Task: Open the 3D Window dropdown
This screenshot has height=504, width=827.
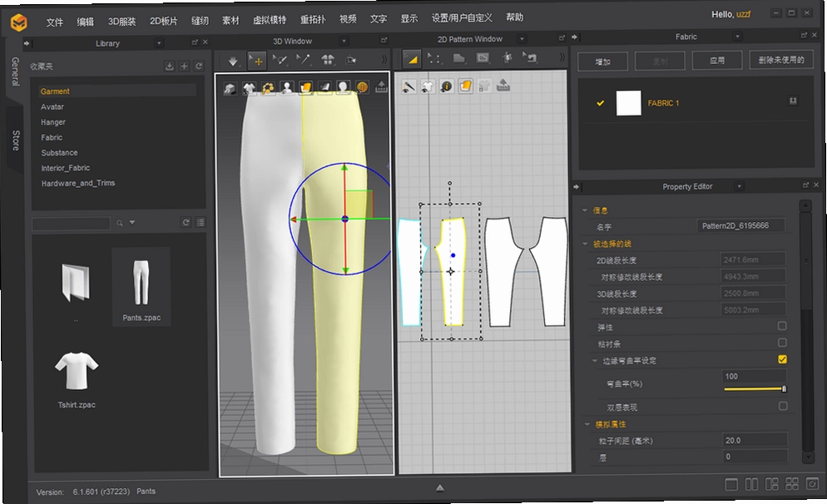Action: tap(344, 41)
